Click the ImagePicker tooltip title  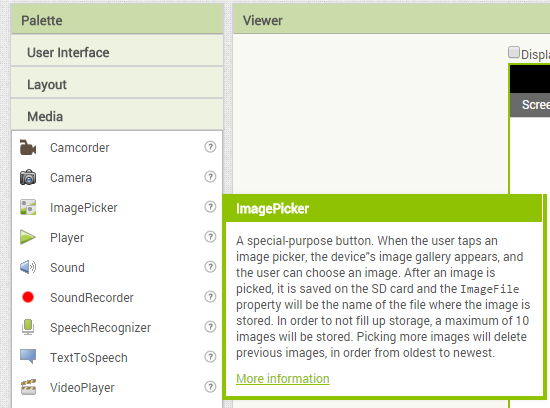point(273,209)
